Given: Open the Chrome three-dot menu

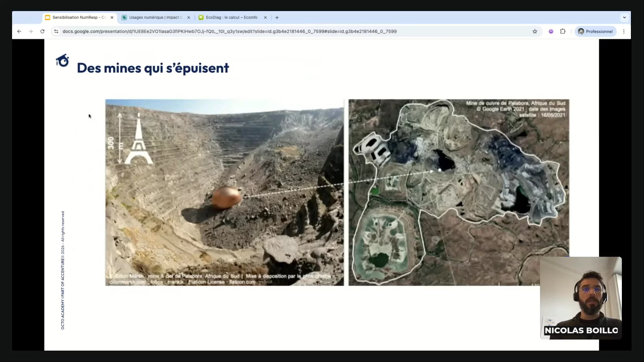Looking at the screenshot, I should [624, 32].
